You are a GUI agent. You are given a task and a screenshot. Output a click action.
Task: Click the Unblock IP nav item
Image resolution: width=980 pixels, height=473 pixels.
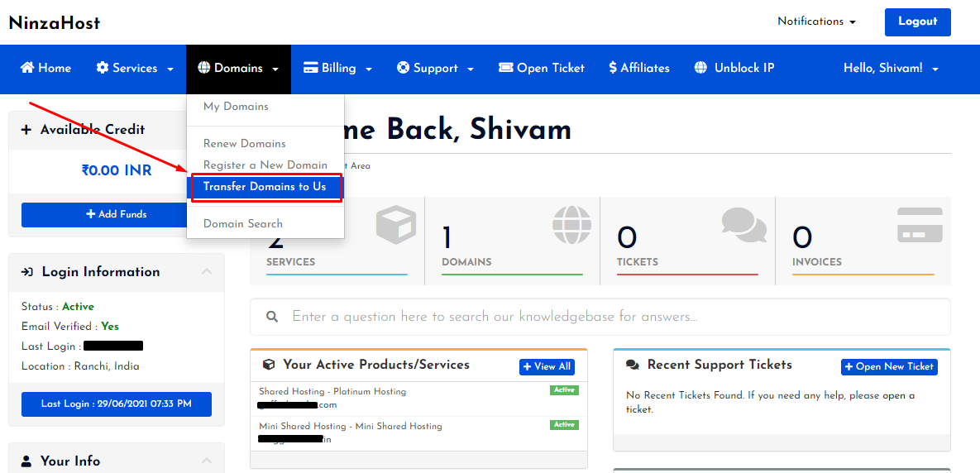tap(734, 68)
